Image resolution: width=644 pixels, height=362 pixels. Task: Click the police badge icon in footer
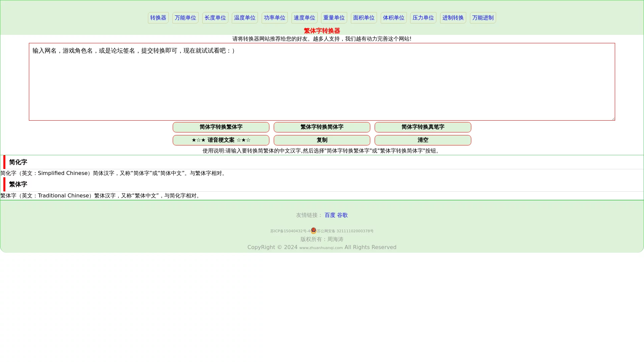click(x=313, y=231)
